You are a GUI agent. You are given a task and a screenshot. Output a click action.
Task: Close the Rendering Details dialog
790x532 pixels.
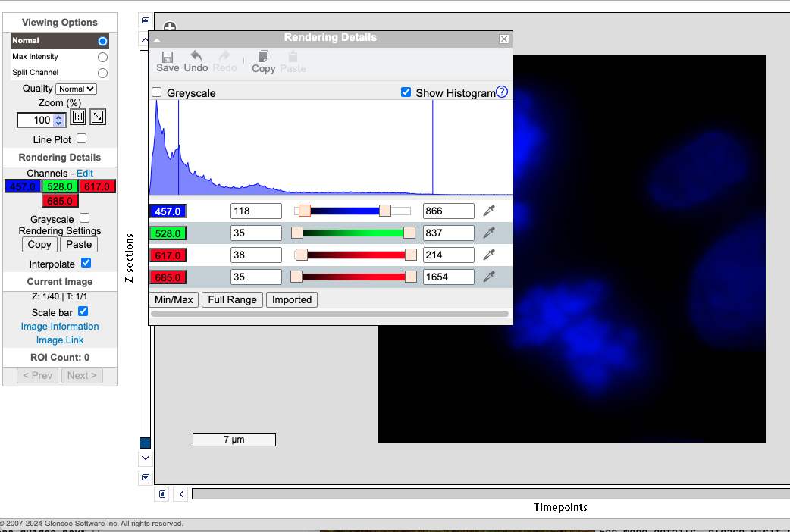coord(504,39)
